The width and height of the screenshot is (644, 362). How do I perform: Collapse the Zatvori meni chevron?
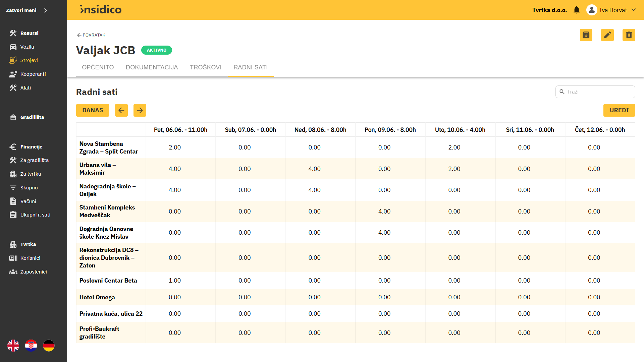coord(45,10)
